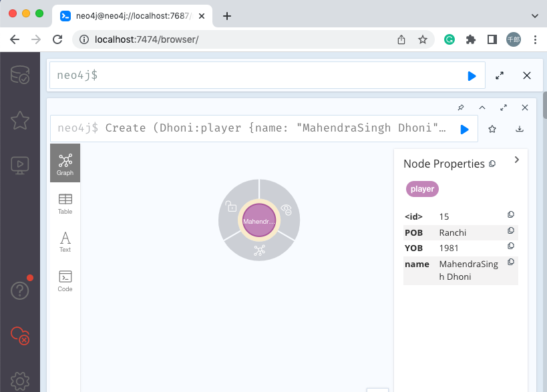547x392 pixels.
Task: Reload the browser page
Action: point(57,39)
